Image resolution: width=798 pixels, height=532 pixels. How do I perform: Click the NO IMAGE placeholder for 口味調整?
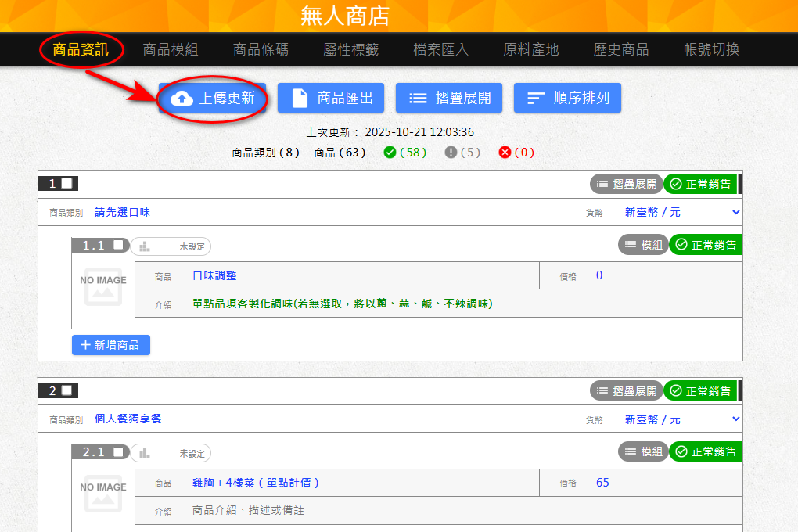pos(103,289)
